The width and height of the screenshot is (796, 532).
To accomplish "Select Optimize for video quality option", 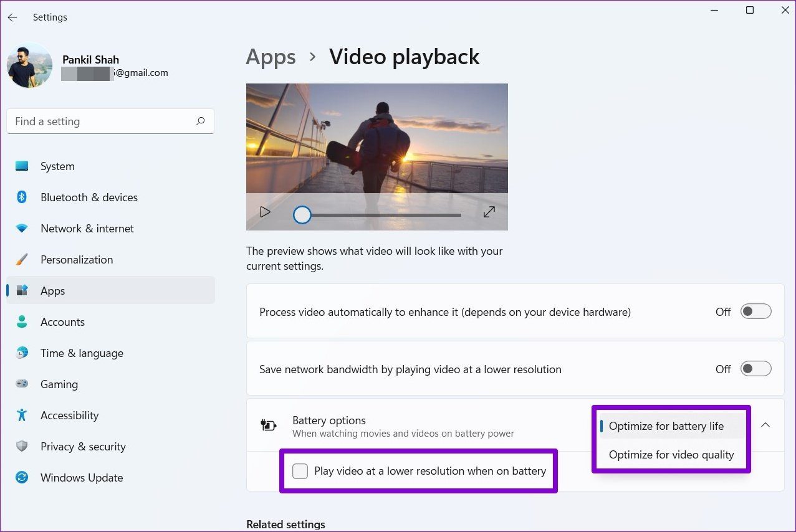I will point(671,455).
